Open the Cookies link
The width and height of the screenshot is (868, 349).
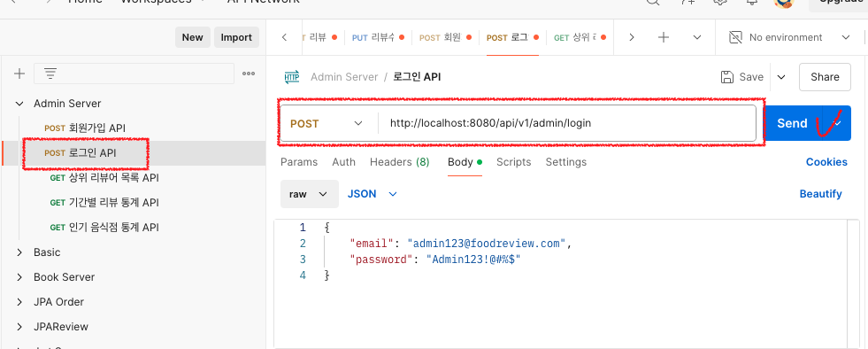pos(826,162)
